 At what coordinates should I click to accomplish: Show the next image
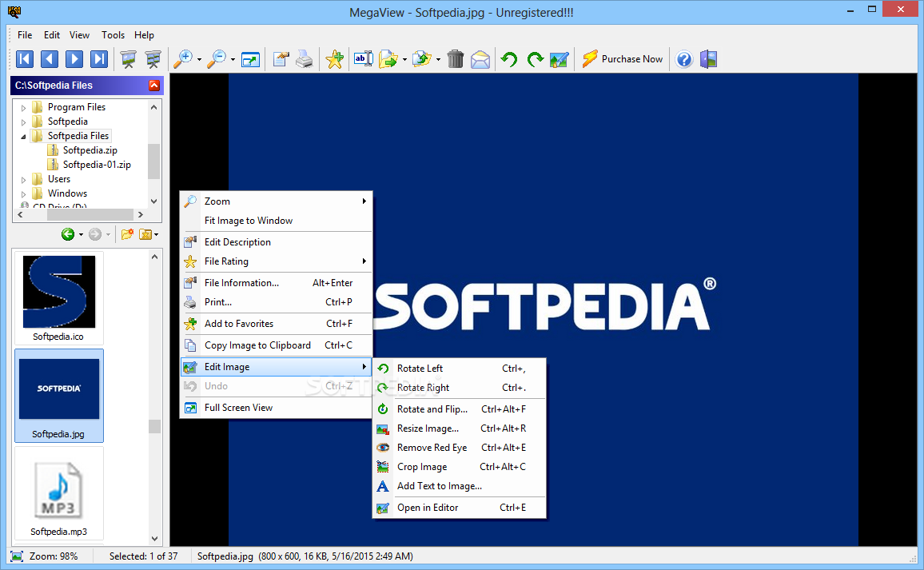tap(74, 59)
